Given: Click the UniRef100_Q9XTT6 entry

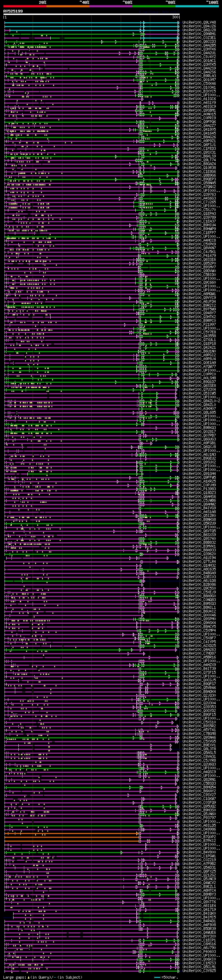Looking at the screenshot, I should (x=199, y=902).
